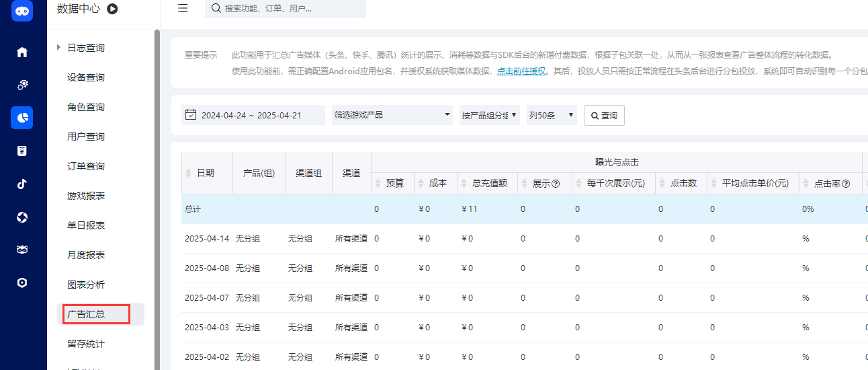Open 用户查询 menu item
This screenshot has width=868, height=370.
coord(86,137)
